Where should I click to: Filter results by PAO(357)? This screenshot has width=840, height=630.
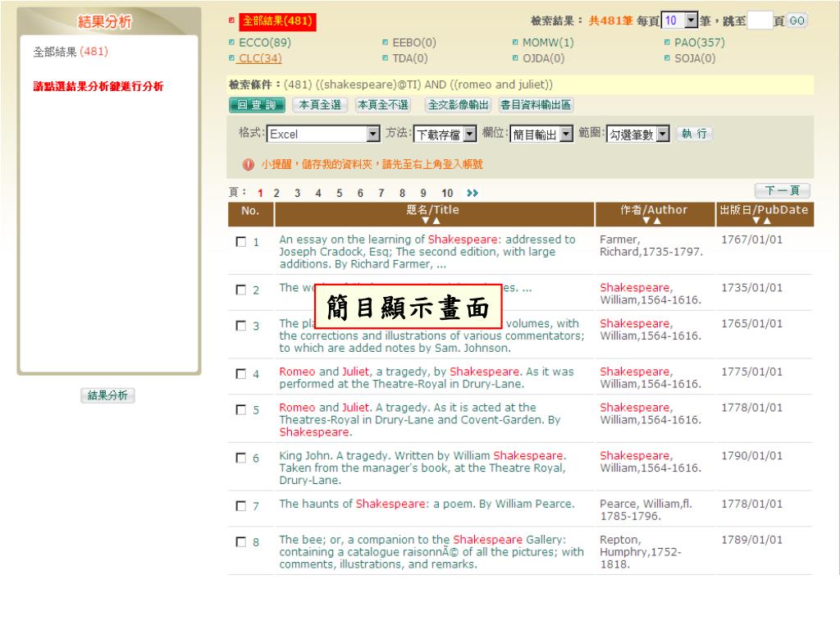[x=699, y=43]
